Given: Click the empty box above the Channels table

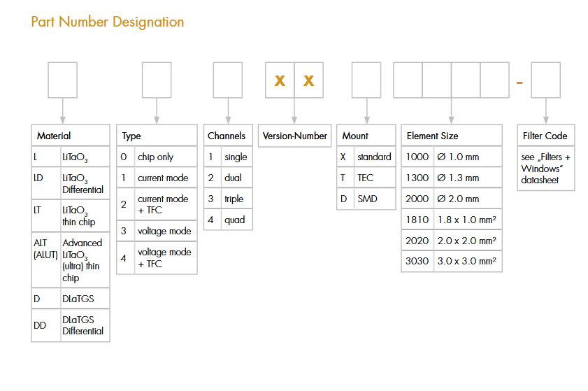Looking at the screenshot, I should coord(227,80).
